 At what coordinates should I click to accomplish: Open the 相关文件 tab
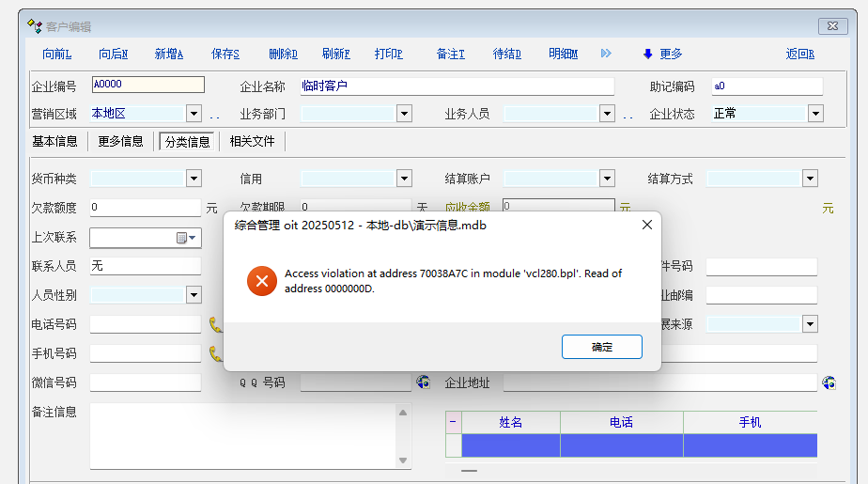point(252,142)
